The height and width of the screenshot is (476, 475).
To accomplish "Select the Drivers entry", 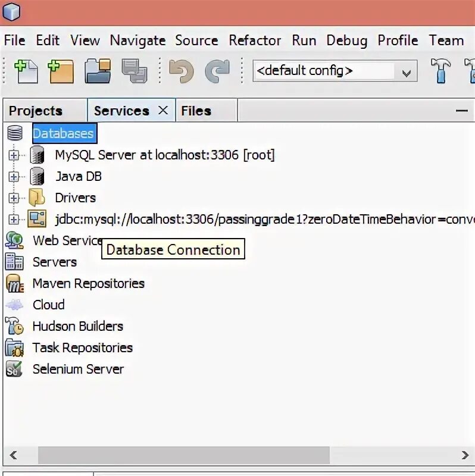I will tap(76, 198).
